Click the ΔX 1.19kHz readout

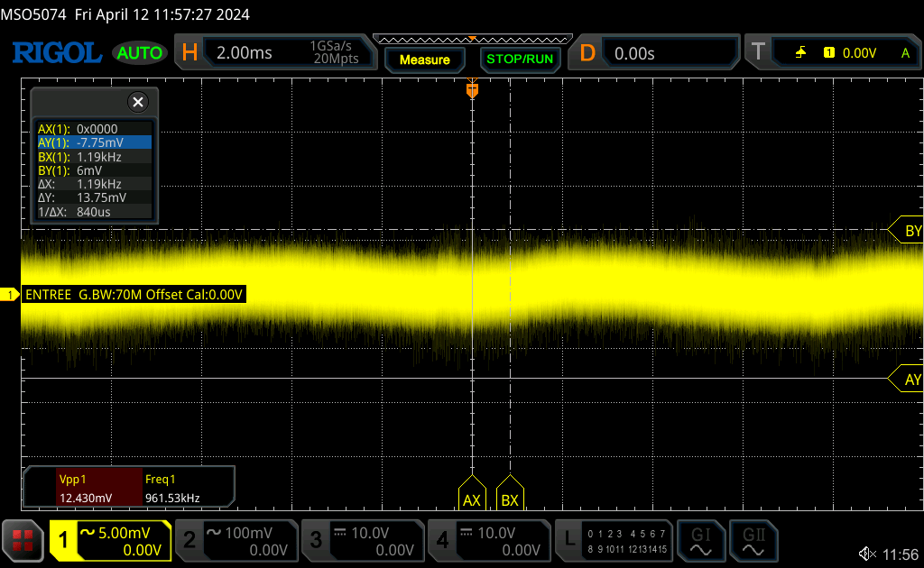click(95, 184)
